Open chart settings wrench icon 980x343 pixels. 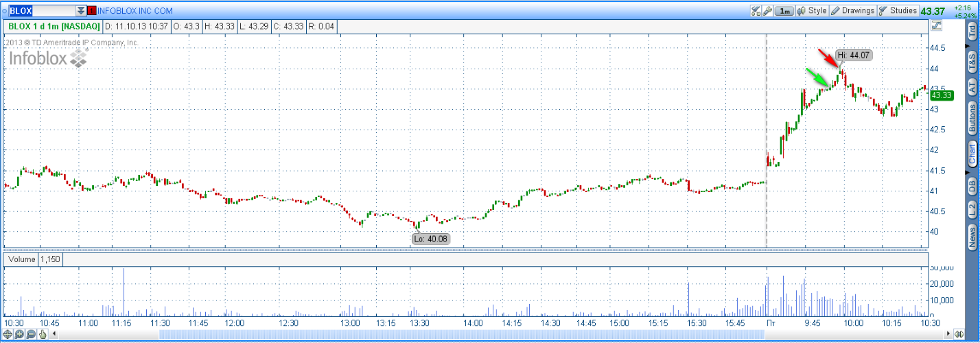[x=767, y=11]
